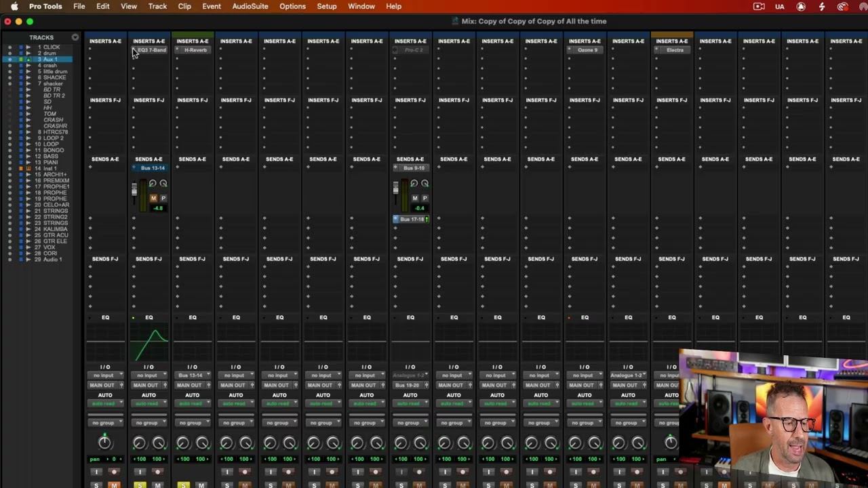Mute the Bus 13-14 send

(x=153, y=198)
